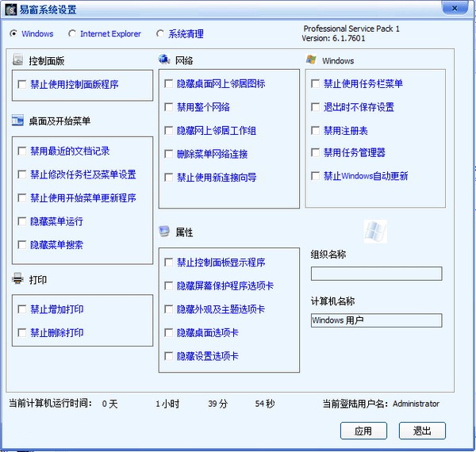Check 禁止使用控制面版程序
The height and width of the screenshot is (452, 476).
[x=22, y=84]
